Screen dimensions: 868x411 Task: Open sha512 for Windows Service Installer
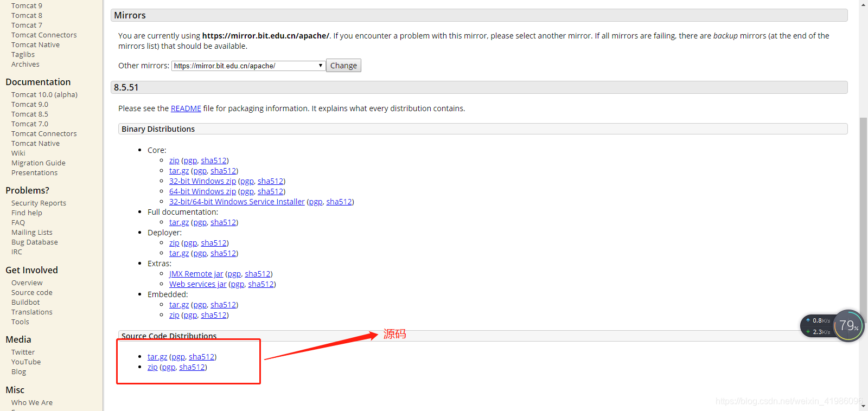click(339, 202)
